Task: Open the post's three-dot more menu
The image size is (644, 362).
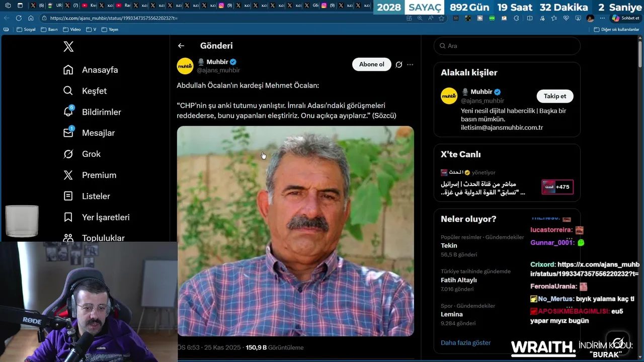Action: click(410, 64)
